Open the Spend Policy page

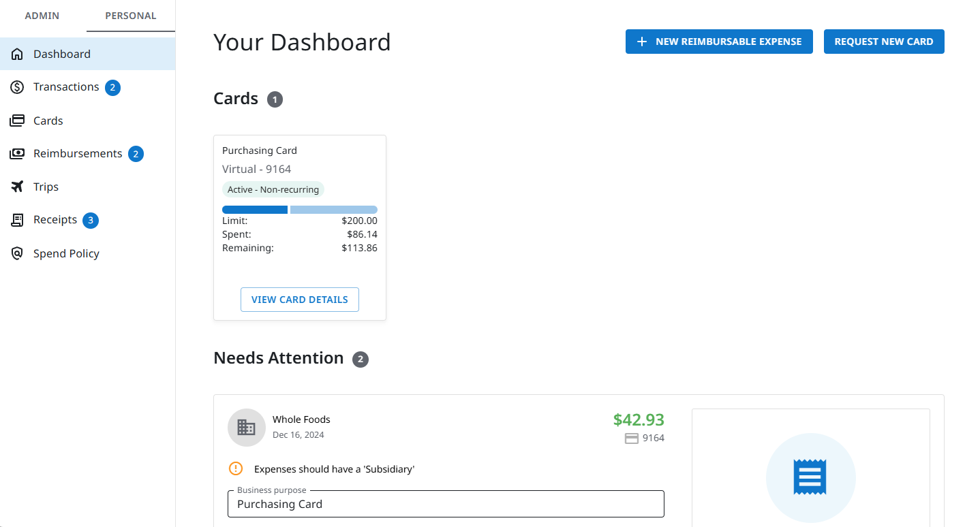pyautogui.click(x=66, y=253)
